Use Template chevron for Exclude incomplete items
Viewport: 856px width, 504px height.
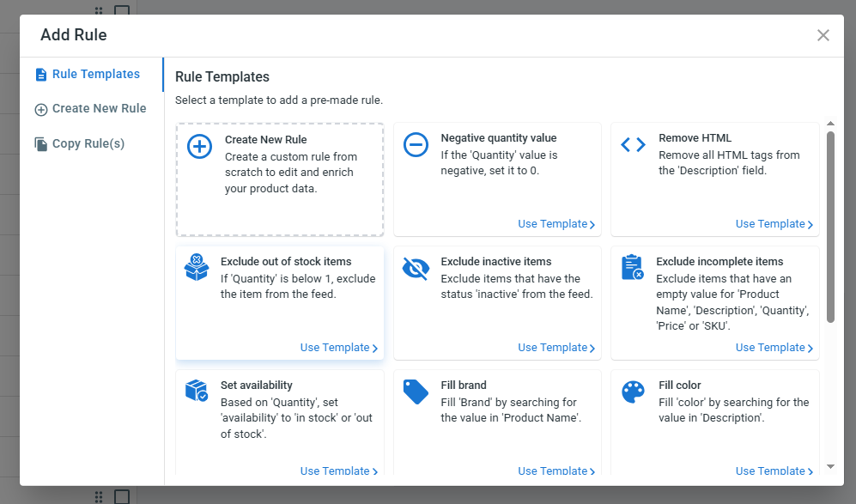pos(810,349)
